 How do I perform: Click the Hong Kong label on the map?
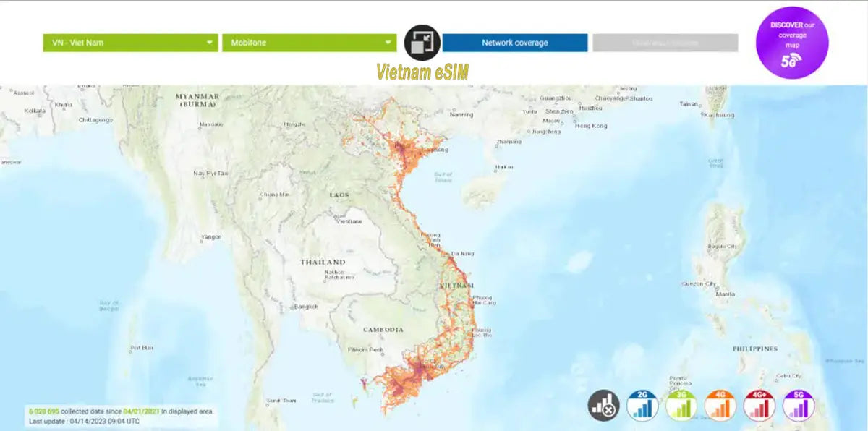[x=590, y=126]
